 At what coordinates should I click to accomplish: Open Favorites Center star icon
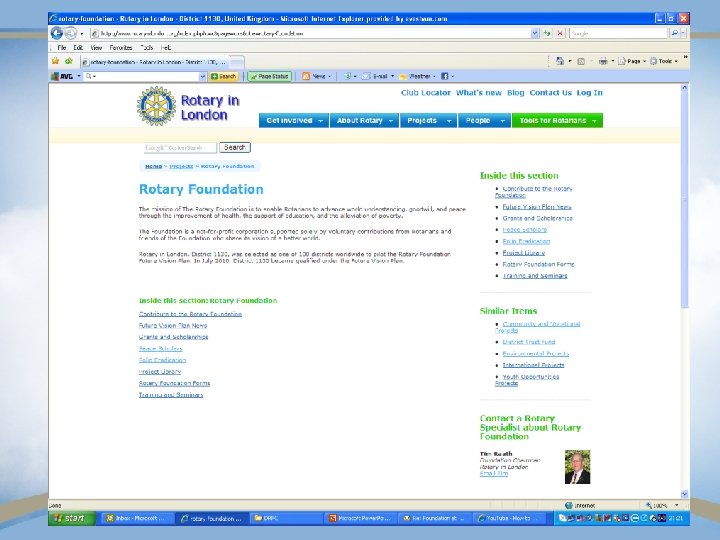(x=56, y=61)
